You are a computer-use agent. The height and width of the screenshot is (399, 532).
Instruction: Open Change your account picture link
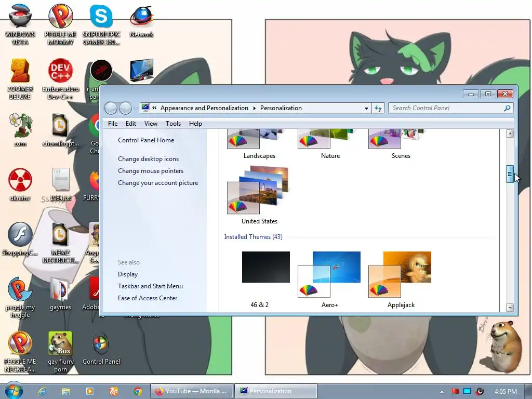[158, 182]
